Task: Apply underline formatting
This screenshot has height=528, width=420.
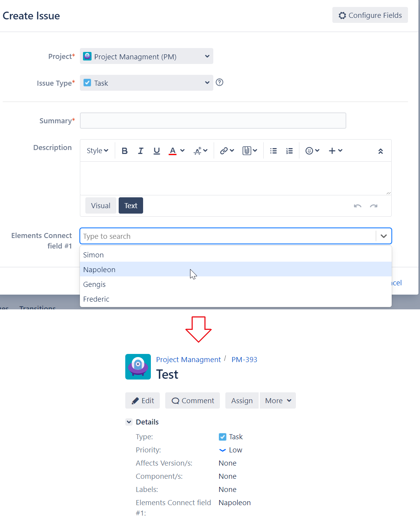Action: click(x=156, y=151)
